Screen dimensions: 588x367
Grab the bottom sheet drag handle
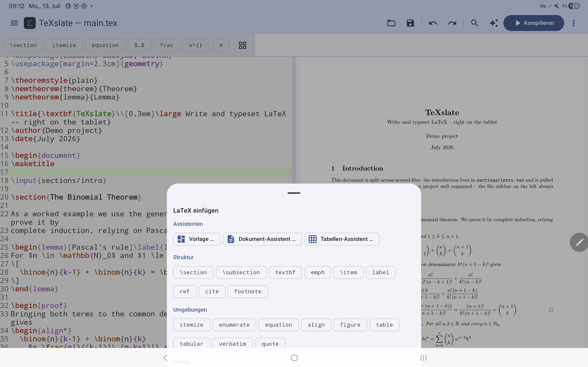294,193
